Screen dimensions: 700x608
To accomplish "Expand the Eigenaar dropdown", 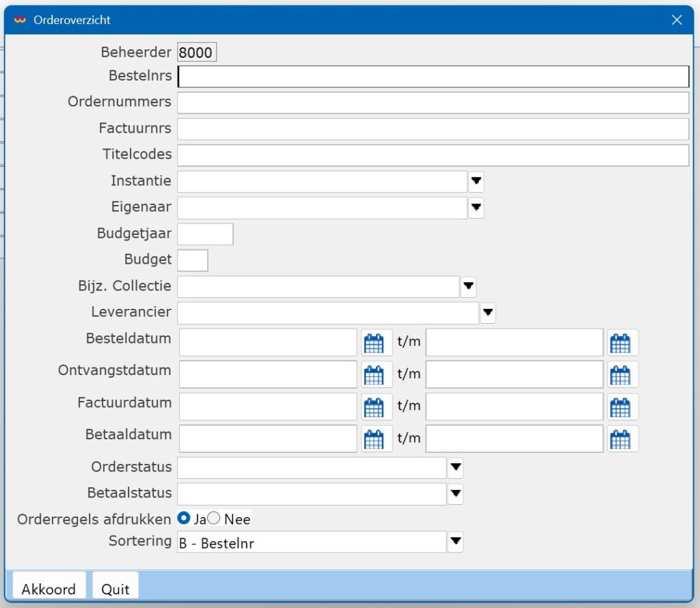I will click(476, 208).
